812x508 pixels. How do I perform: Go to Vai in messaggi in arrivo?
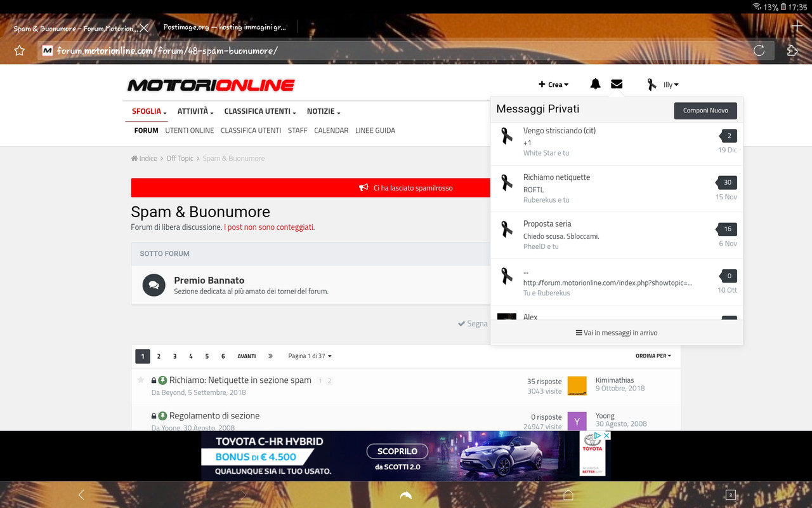[617, 333]
